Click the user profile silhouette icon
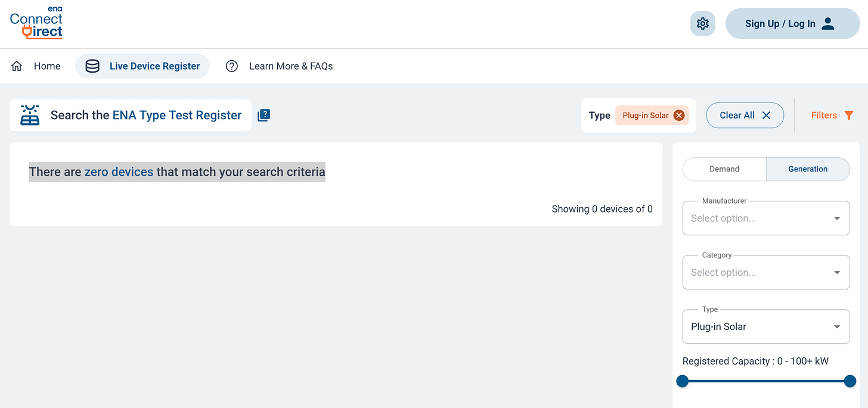Viewport: 868px width, 408px height. [x=827, y=24]
